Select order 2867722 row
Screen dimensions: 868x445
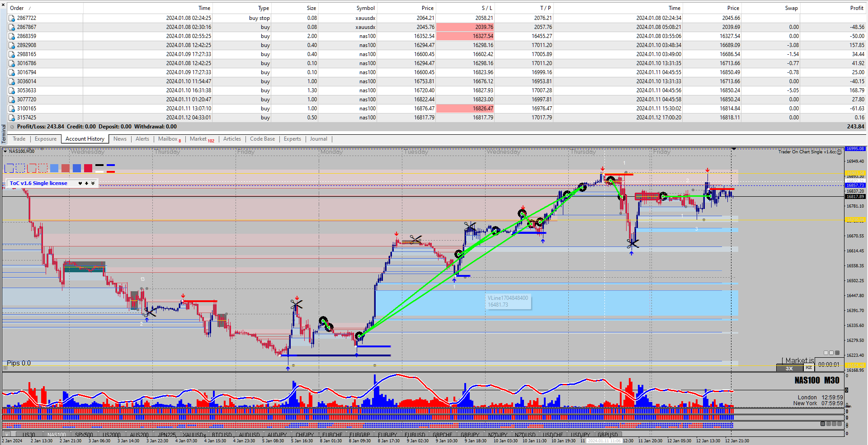click(437, 18)
